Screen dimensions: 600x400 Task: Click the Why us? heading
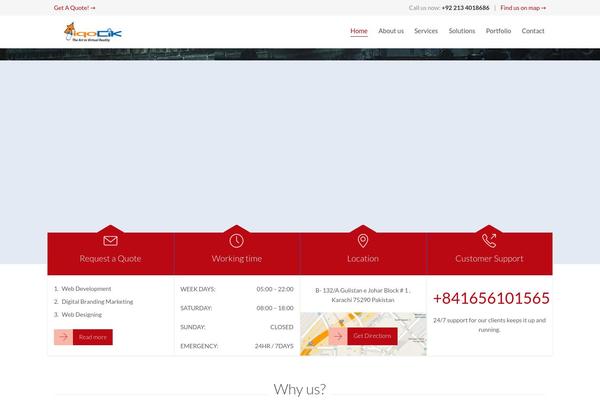pos(300,389)
